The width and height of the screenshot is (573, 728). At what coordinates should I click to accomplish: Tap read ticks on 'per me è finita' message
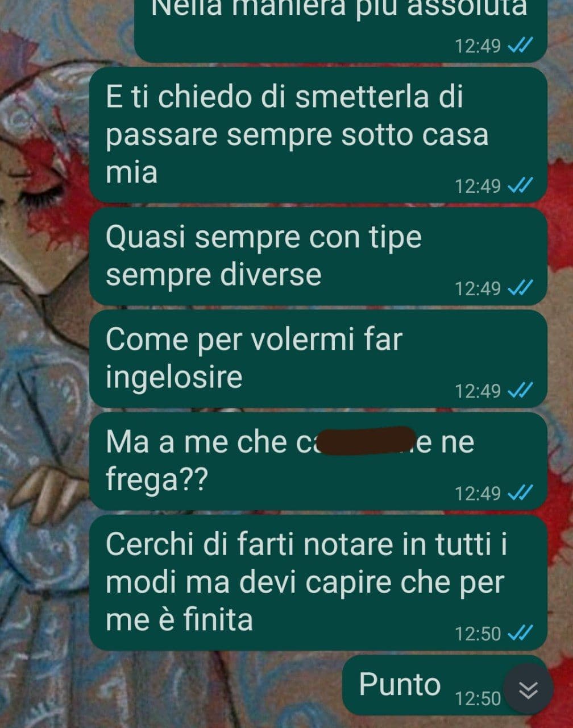coord(520,633)
